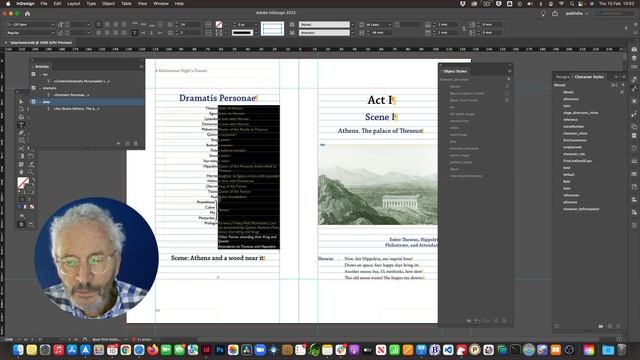Click the Athens landscape image
The height and width of the screenshot is (360, 640).
pos(378,184)
